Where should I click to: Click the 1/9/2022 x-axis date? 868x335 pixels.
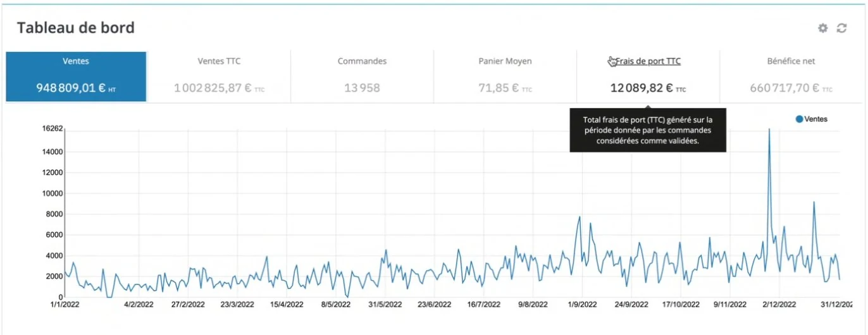click(582, 304)
